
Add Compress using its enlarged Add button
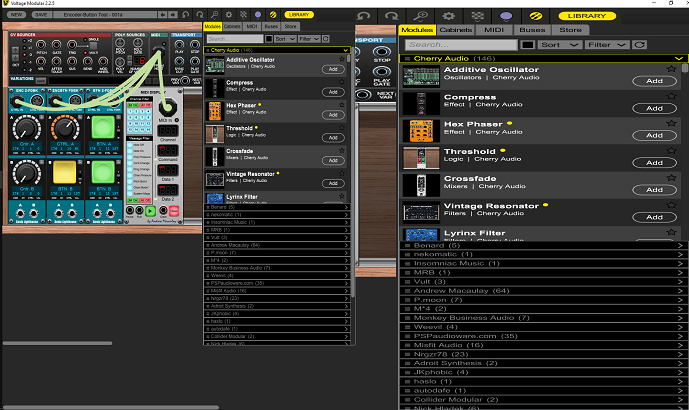tap(654, 108)
